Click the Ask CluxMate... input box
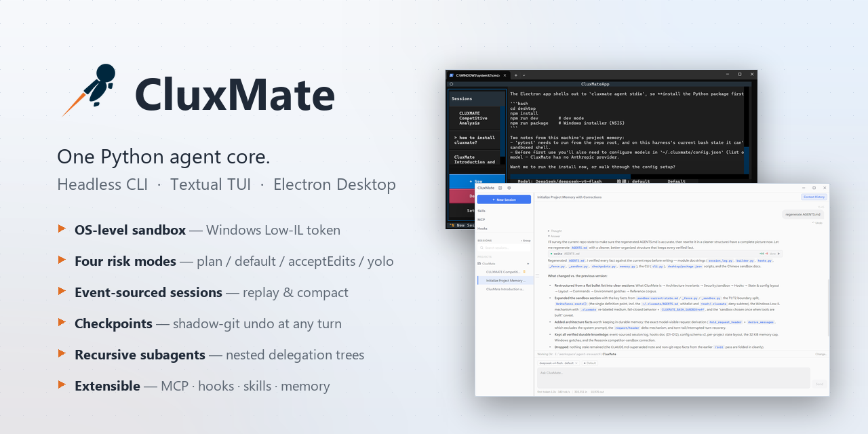 pos(673,378)
